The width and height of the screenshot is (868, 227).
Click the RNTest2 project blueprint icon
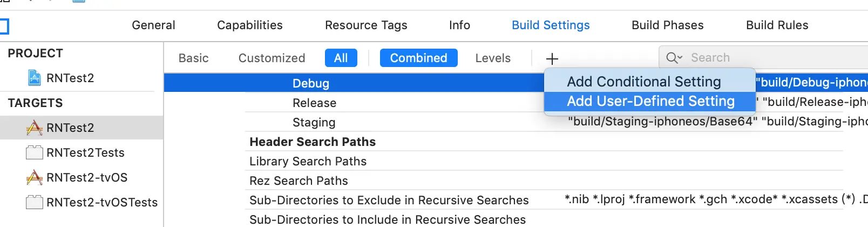coord(35,78)
